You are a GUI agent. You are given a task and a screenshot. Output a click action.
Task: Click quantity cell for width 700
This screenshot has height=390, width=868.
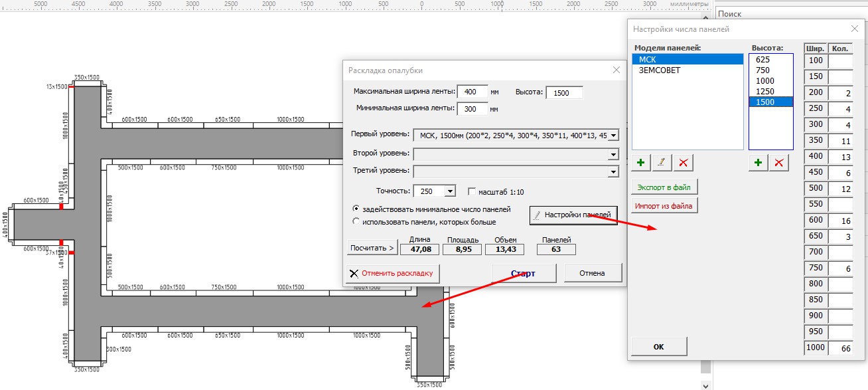pos(840,252)
